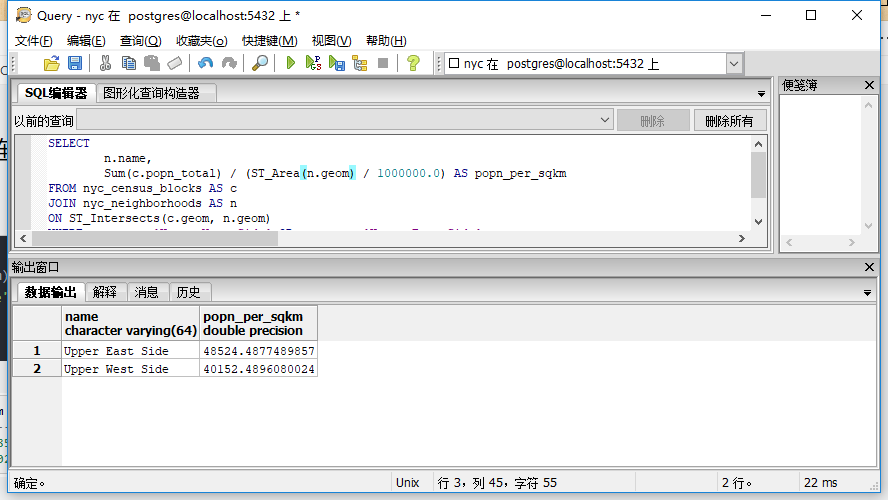Redo the last undone edit

(x=229, y=63)
